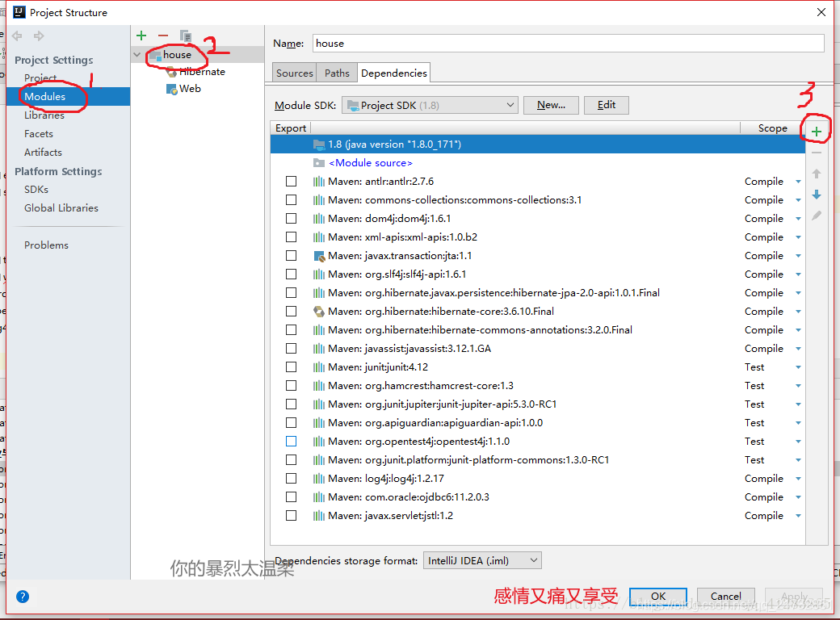
Task: Move dependency down with the blue arrow
Action: (x=817, y=195)
